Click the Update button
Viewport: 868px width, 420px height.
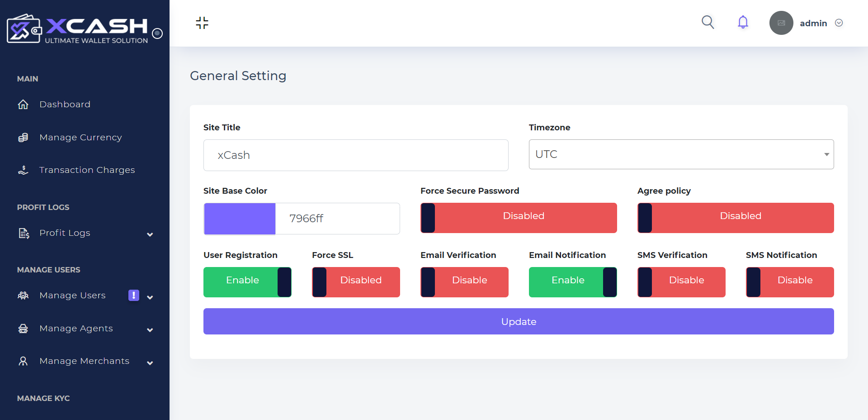pyautogui.click(x=519, y=321)
